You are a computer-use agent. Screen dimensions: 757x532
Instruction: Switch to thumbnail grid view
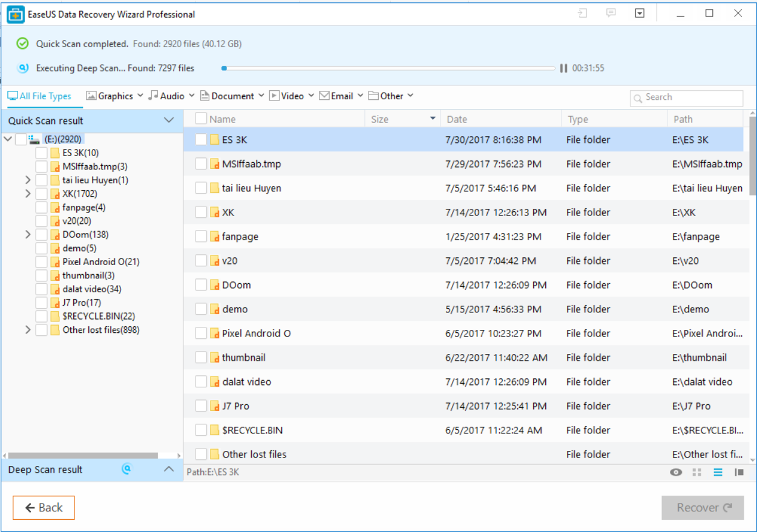click(697, 472)
